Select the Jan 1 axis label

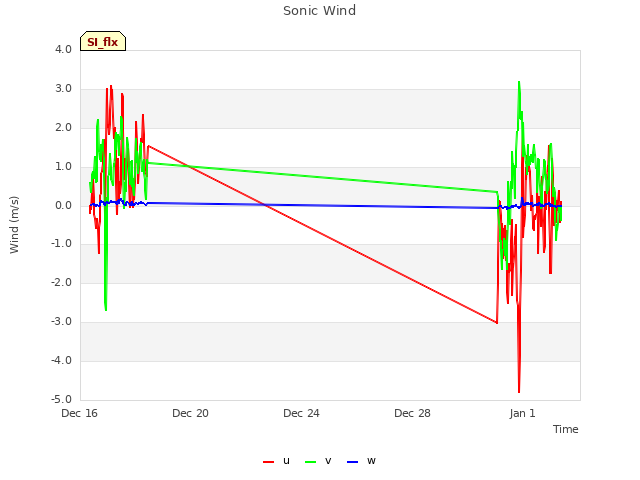pyautogui.click(x=522, y=413)
